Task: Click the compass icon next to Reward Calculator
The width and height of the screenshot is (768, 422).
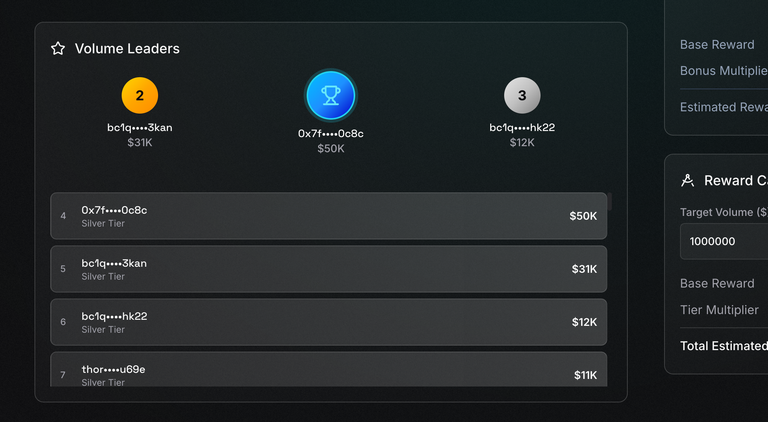Action: click(x=688, y=181)
